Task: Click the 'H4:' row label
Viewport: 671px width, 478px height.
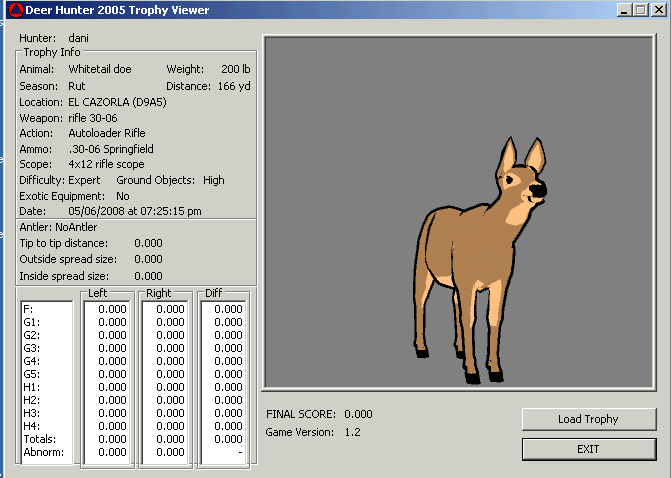Action: click(x=32, y=426)
